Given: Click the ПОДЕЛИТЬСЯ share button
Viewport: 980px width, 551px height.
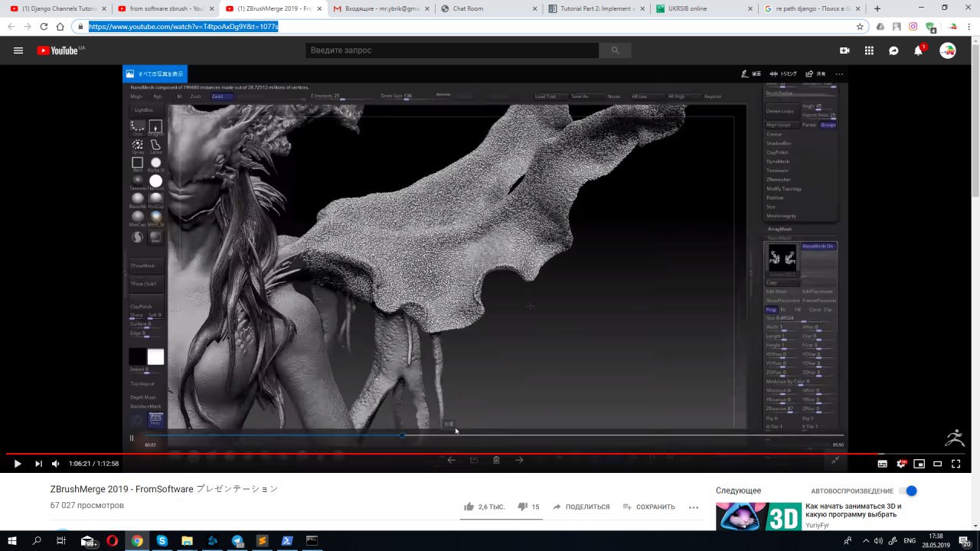Looking at the screenshot, I should [581, 507].
